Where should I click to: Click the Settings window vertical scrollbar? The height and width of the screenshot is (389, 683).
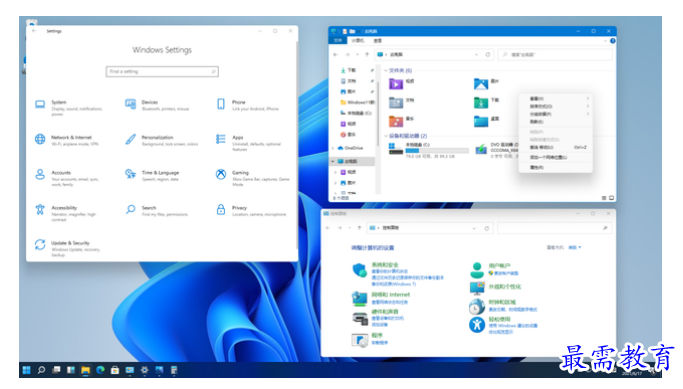coord(297,144)
